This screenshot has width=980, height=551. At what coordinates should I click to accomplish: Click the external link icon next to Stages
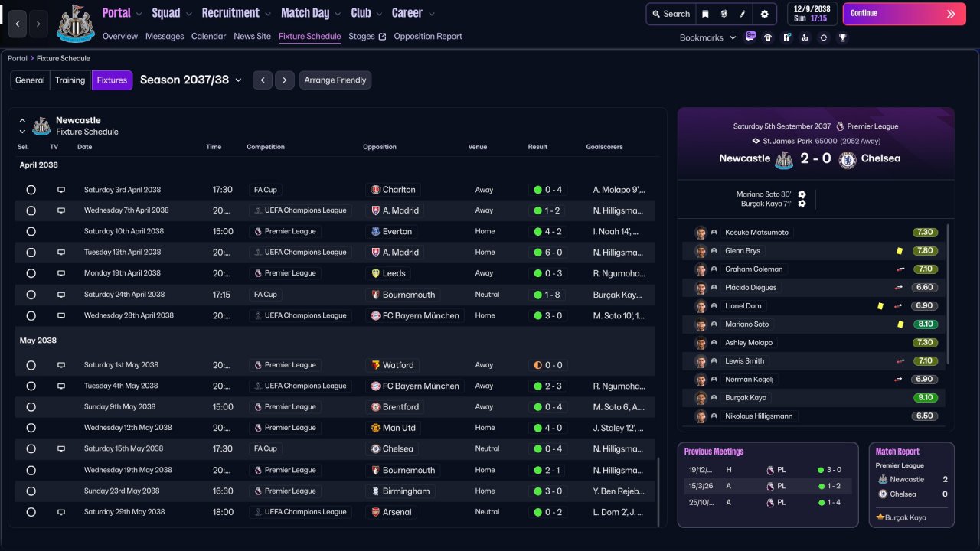pos(382,37)
